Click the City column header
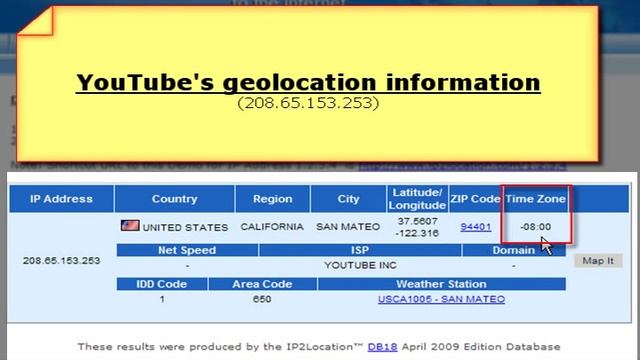This screenshot has width=640, height=360. 348,199
